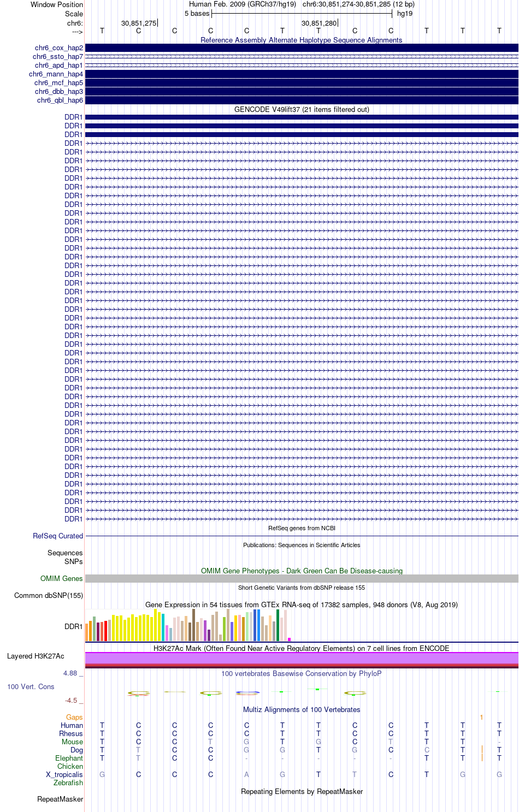Open Multiz Alignments of 100 Vertebrates title
Screen dimensions: 519x812
[302, 710]
